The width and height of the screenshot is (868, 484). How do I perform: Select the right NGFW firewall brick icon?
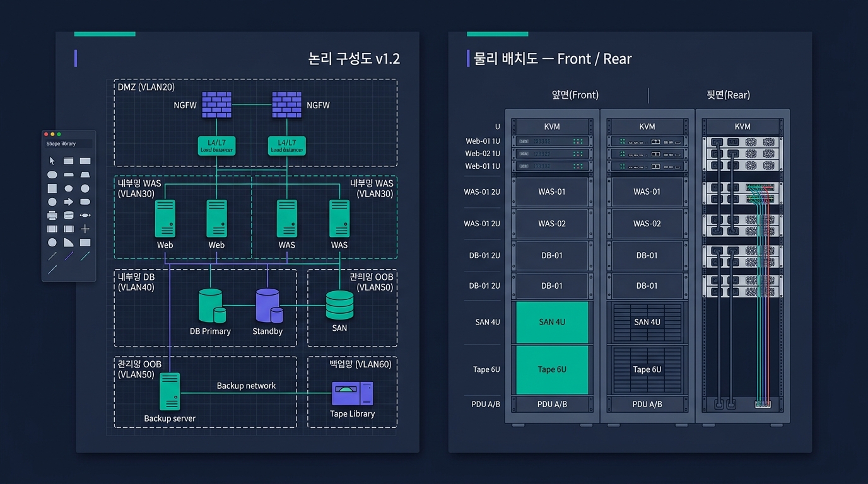pos(287,105)
